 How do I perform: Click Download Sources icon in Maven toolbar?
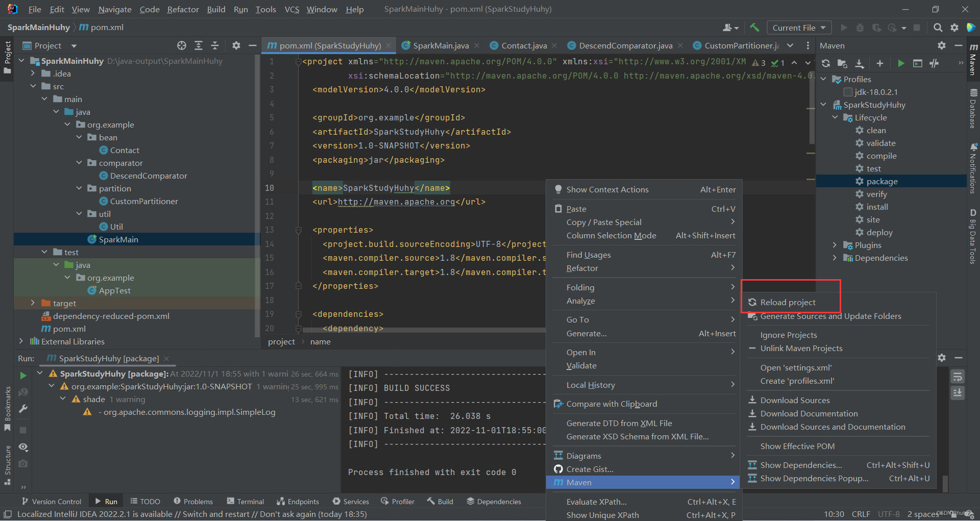860,63
